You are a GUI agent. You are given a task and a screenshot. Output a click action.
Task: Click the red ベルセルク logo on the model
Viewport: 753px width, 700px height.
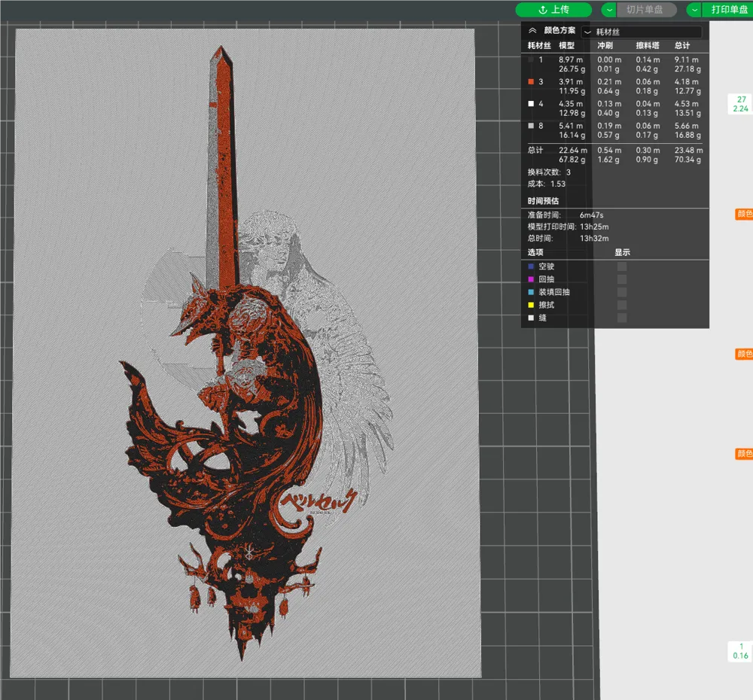(x=319, y=501)
